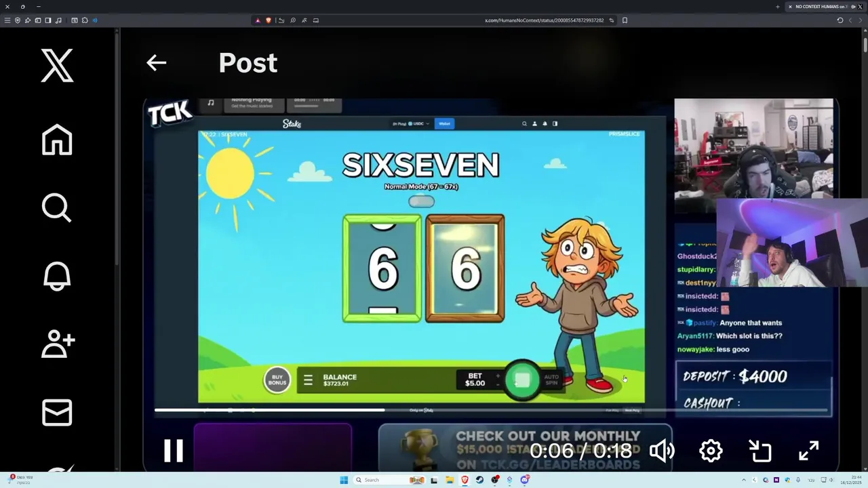
Task: Open the browser hamburger menu
Action: (x=7, y=20)
